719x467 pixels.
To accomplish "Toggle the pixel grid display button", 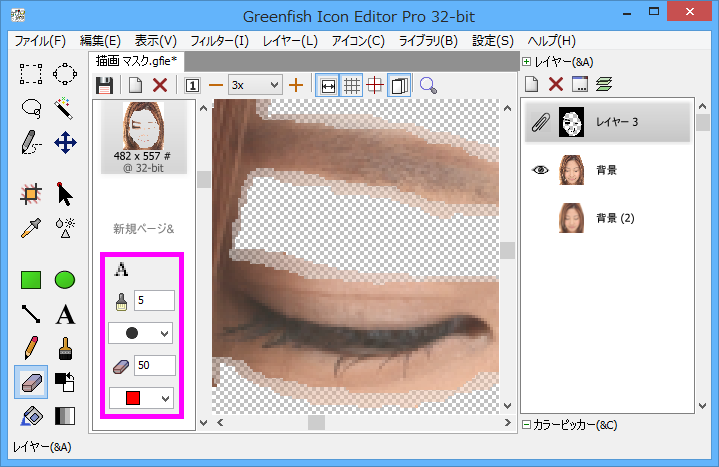I will tap(351, 86).
